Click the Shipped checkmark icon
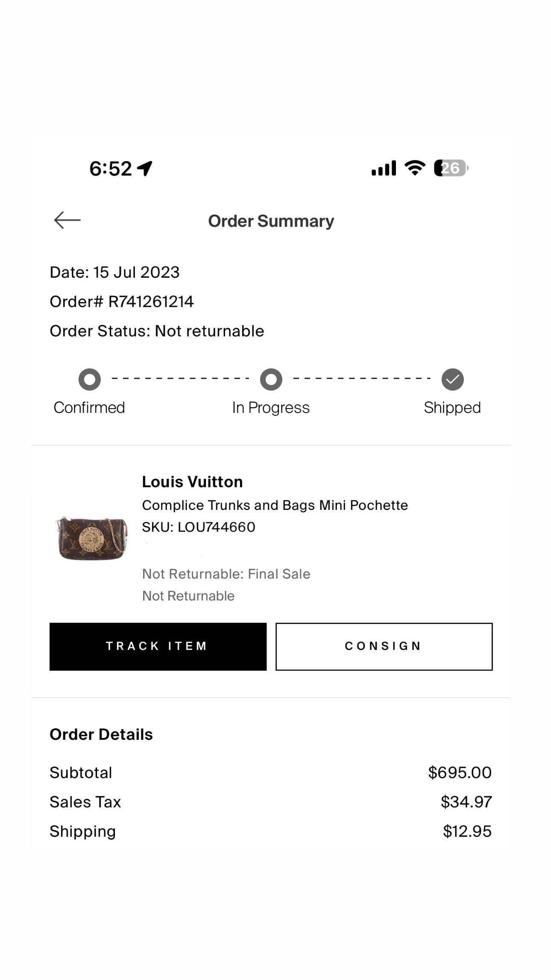Viewport: 551px width, 980px height. click(x=453, y=380)
